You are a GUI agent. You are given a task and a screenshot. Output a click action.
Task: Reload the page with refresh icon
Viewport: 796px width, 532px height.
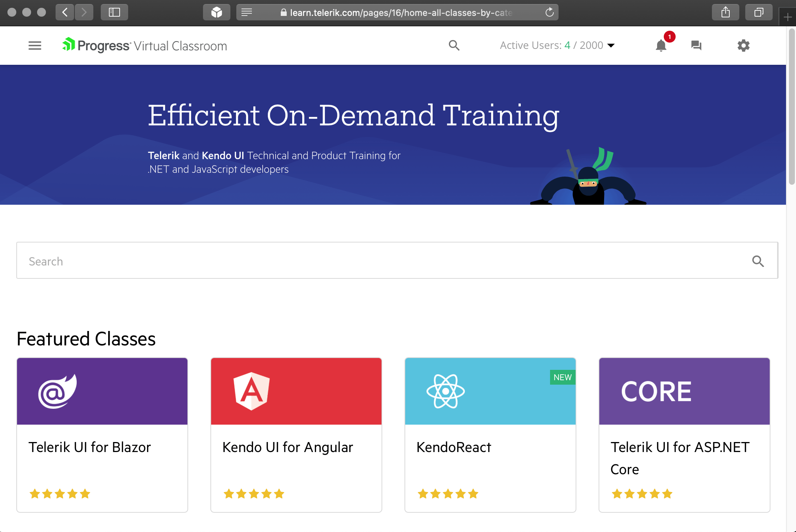[x=549, y=13]
